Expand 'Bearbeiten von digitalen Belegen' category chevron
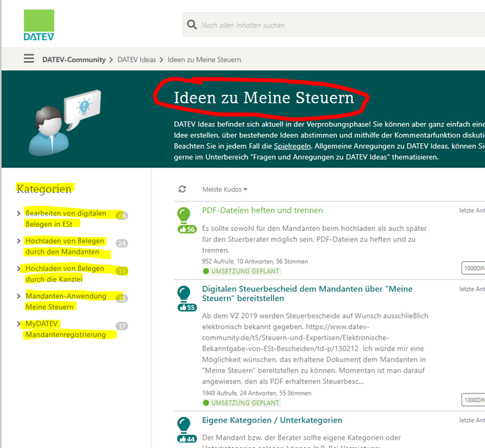485x448 pixels. tap(19, 214)
